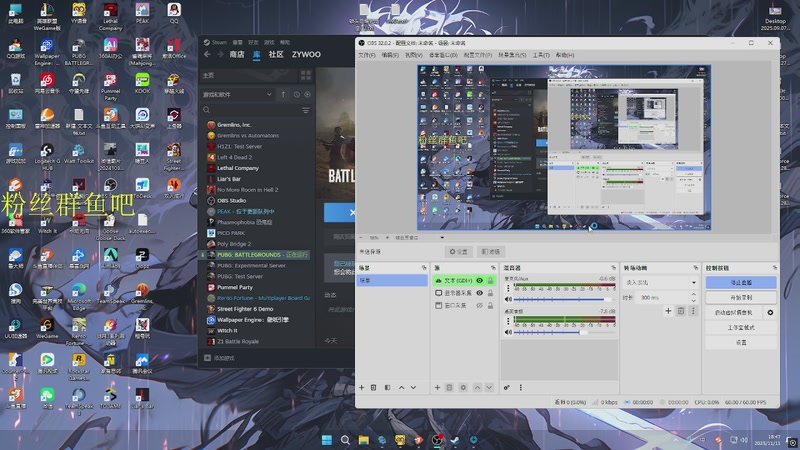Click Steam back navigation arrow
Screen dimensions: 800x450
[x=207, y=55]
